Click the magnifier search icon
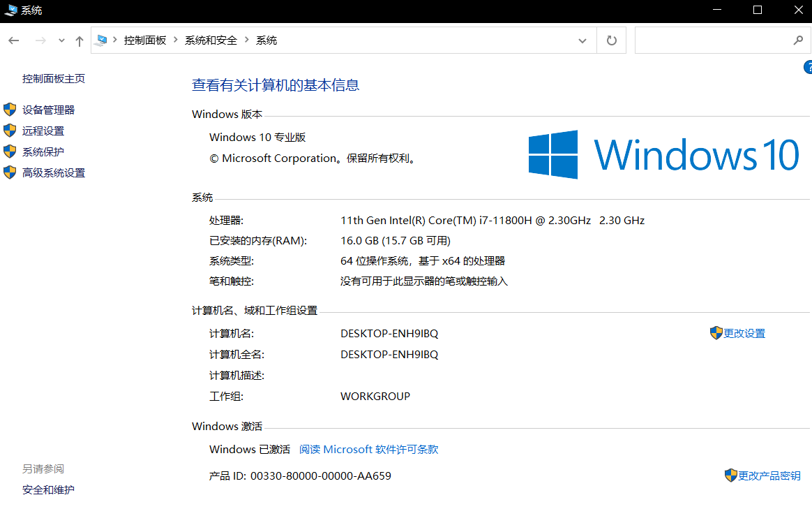This screenshot has width=812, height=509. [x=798, y=40]
